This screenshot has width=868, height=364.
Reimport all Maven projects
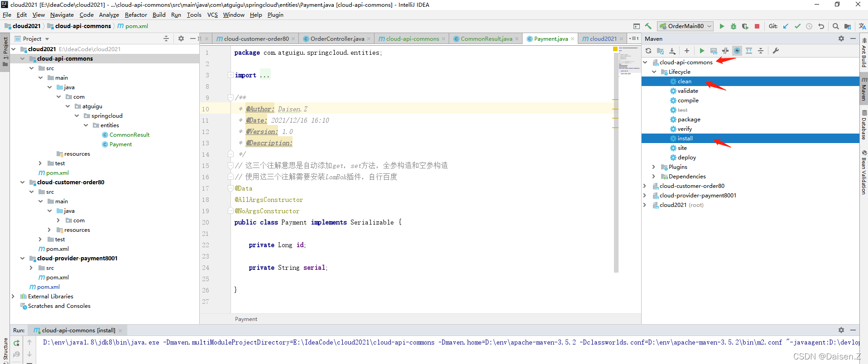click(648, 51)
